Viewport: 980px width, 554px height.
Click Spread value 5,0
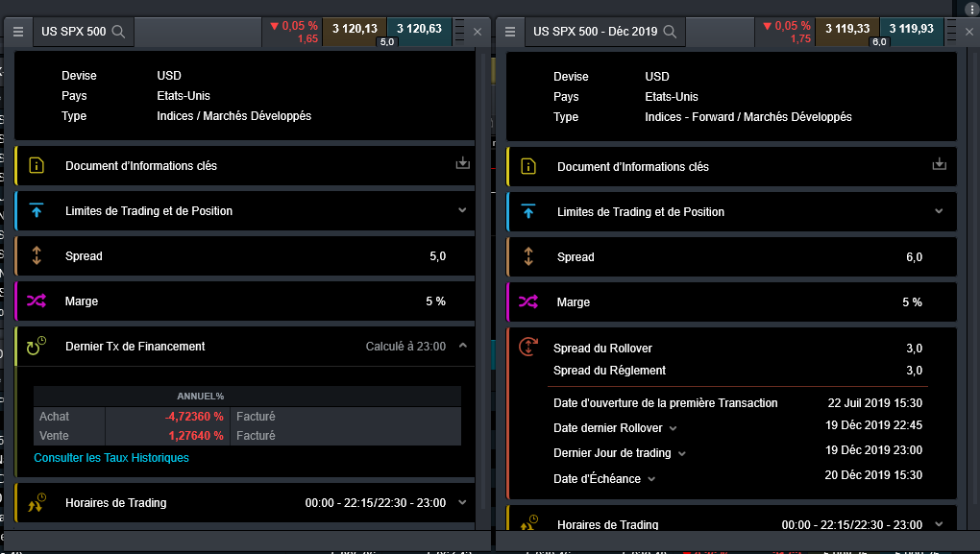(437, 256)
